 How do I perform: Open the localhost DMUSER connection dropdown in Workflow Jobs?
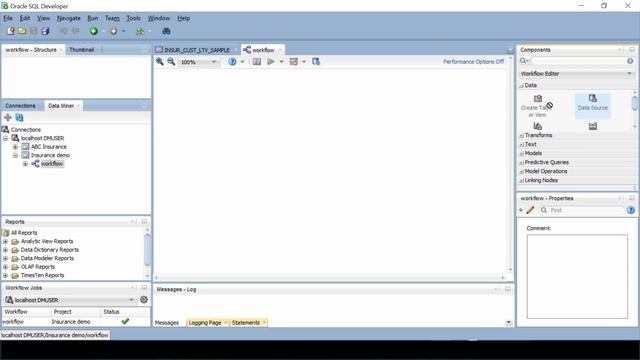tap(131, 300)
